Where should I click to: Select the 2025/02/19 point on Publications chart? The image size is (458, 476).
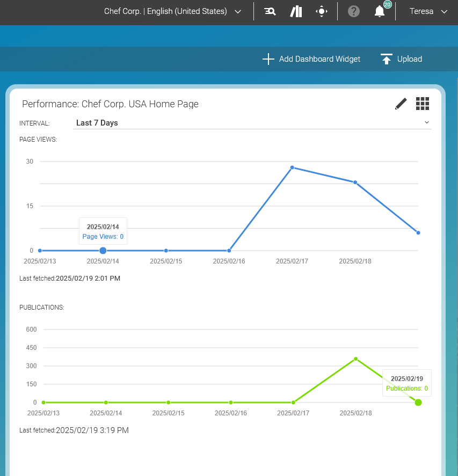(x=418, y=402)
